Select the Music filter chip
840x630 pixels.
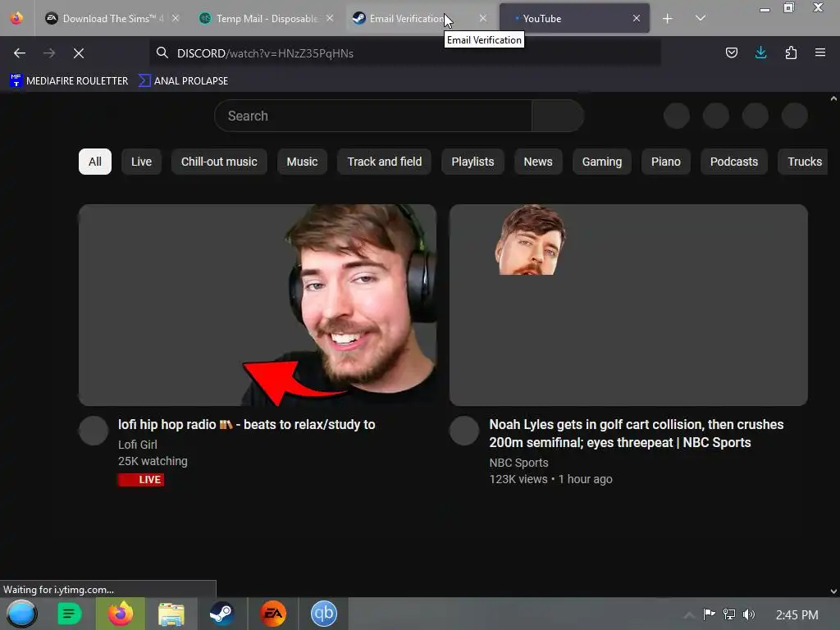coord(302,162)
